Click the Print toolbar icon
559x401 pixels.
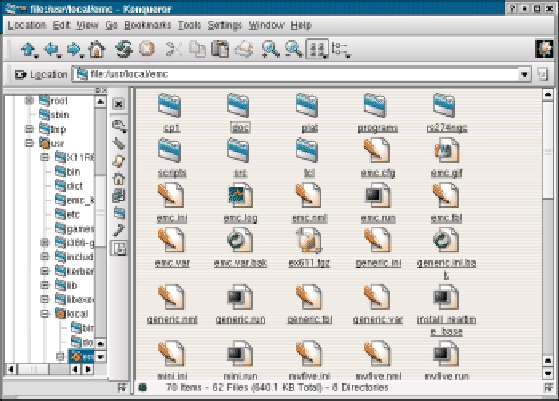click(x=244, y=49)
